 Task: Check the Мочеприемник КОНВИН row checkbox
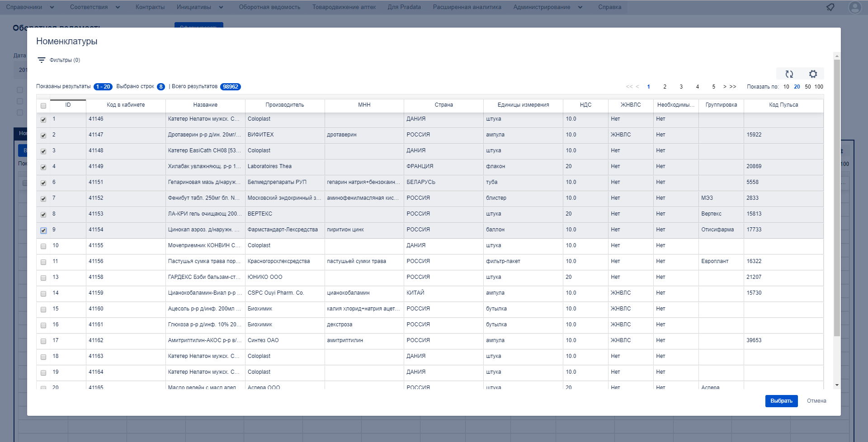coord(43,246)
